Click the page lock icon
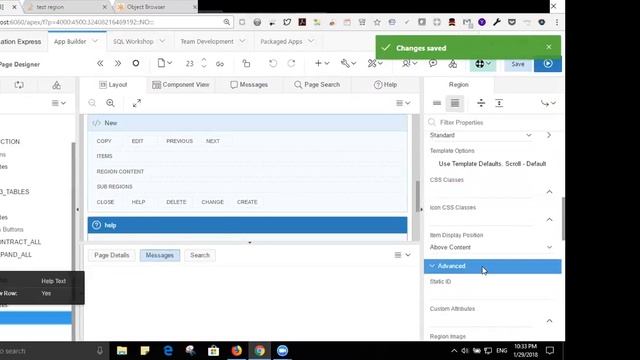 pyautogui.click(x=246, y=63)
